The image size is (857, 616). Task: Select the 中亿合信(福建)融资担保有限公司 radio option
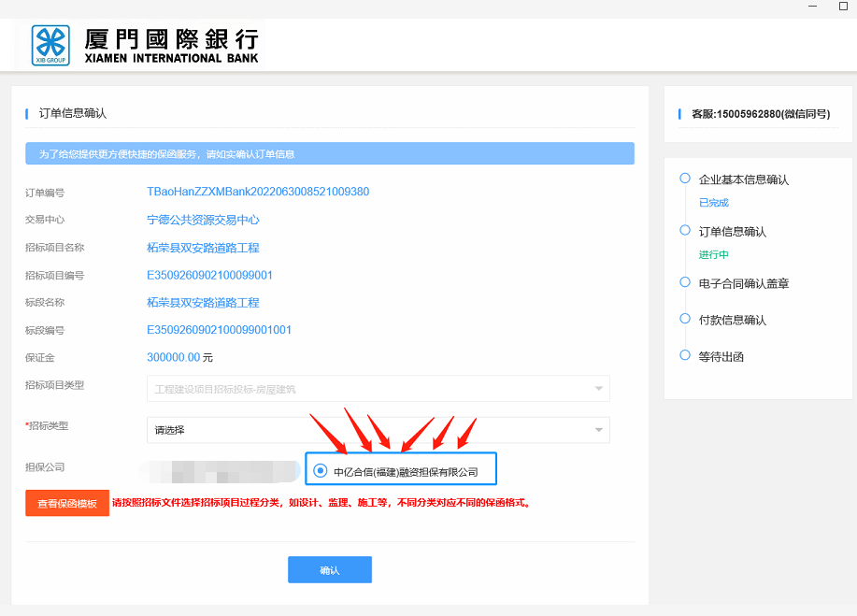[x=320, y=469]
